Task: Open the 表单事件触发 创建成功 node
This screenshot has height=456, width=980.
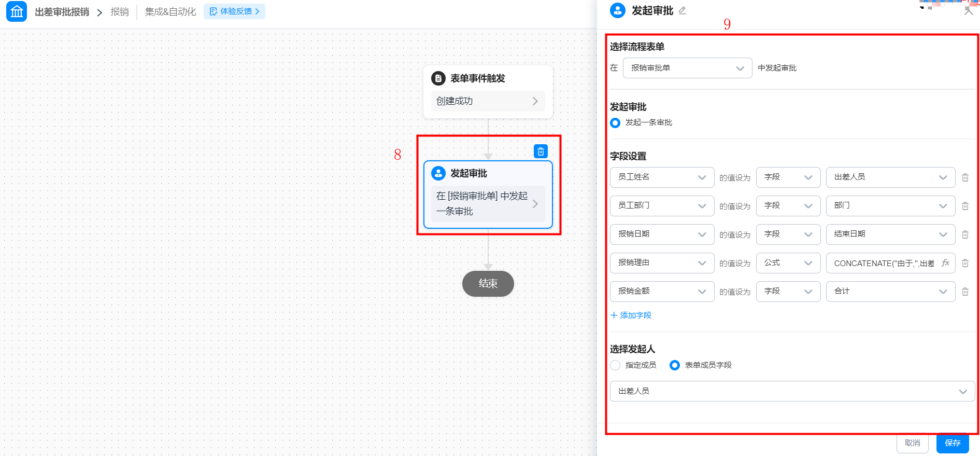Action: pyautogui.click(x=488, y=101)
